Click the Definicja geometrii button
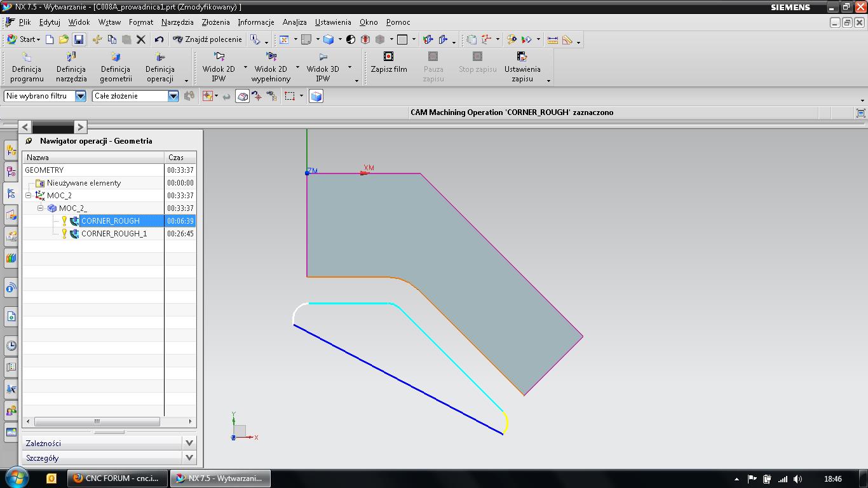868x488 pixels. pyautogui.click(x=116, y=67)
